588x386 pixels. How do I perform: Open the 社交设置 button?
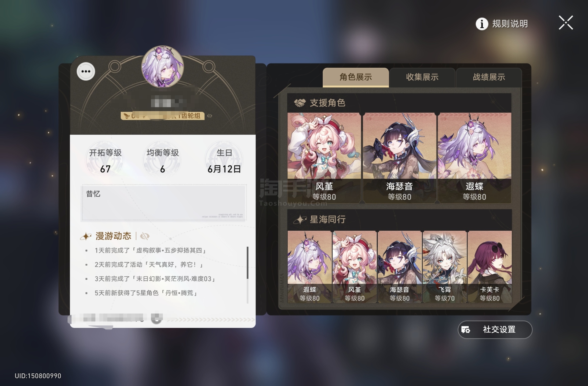[495, 329]
